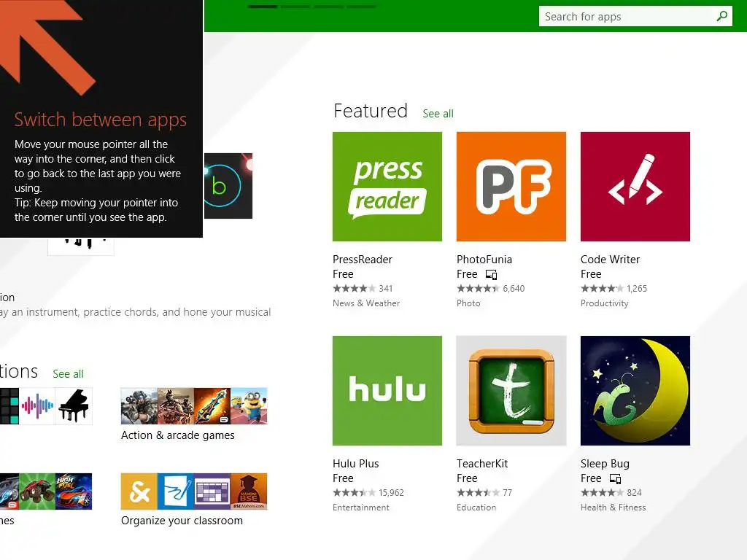747x560 pixels.
Task: Click the PhotoFunia app name text
Action: click(484, 260)
